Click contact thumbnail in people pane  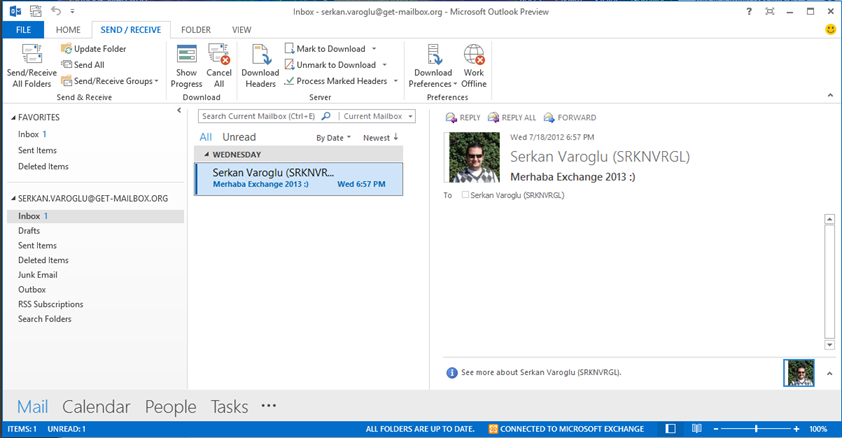point(799,373)
